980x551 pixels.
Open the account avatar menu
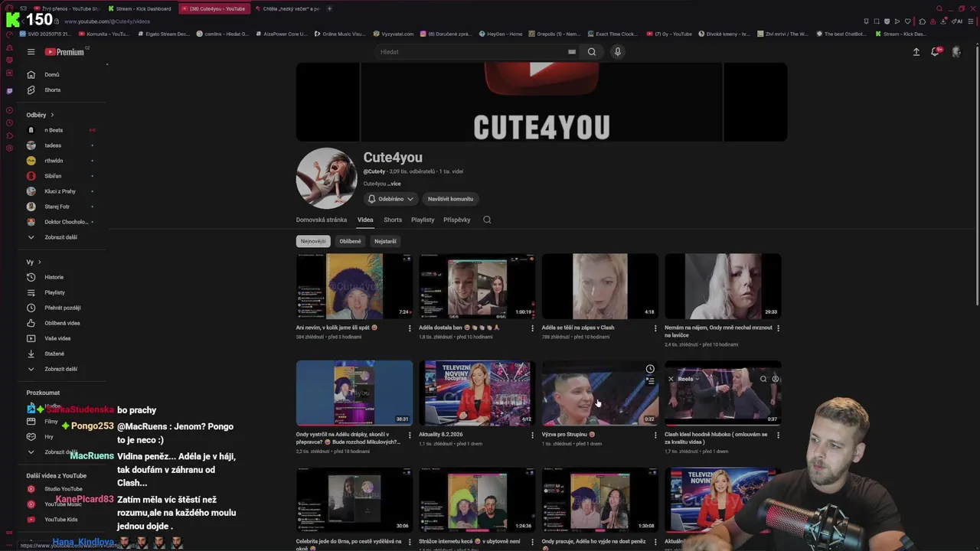[x=955, y=52]
